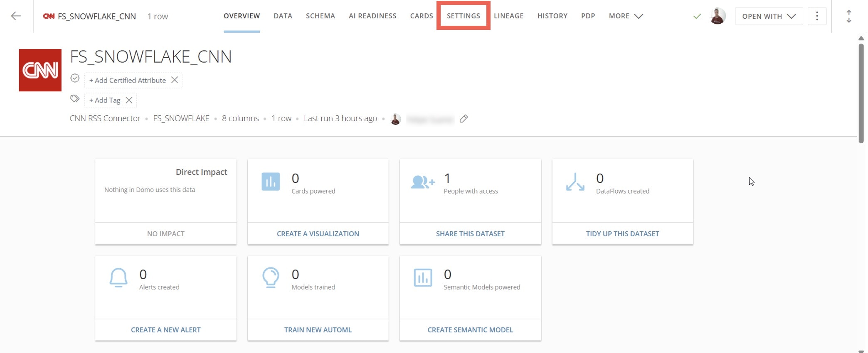Click CREATE SEMANTIC MODEL
Viewport: 868px width, 353px height.
(x=470, y=330)
